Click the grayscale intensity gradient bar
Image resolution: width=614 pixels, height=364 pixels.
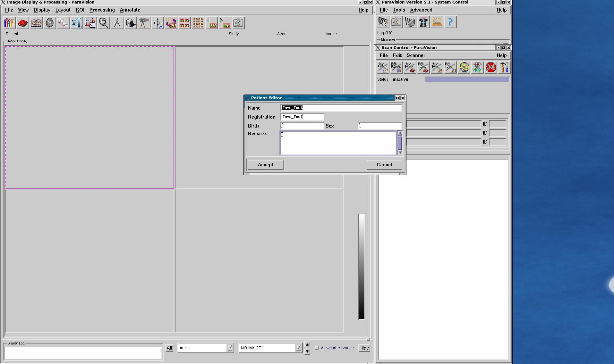(x=362, y=267)
